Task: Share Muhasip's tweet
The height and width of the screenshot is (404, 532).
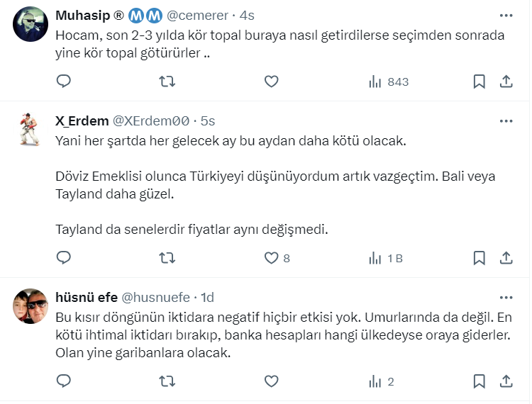Action: 506,82
